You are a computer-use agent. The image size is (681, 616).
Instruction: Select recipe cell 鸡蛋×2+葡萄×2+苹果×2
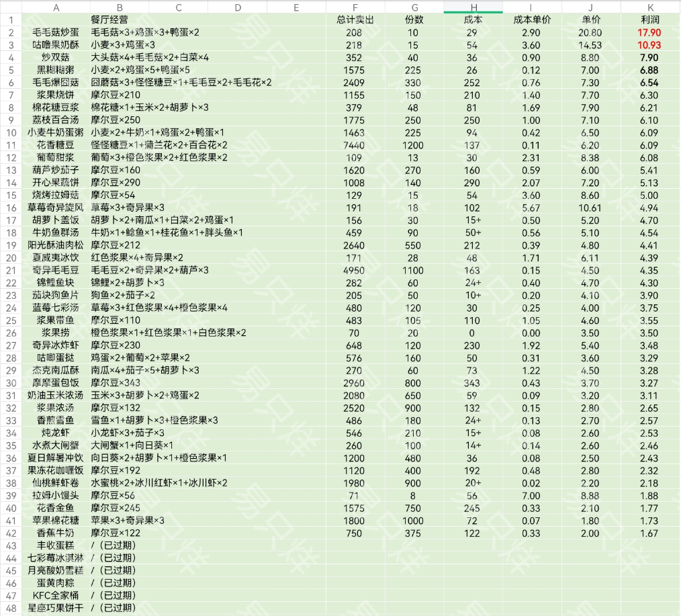click(x=140, y=358)
